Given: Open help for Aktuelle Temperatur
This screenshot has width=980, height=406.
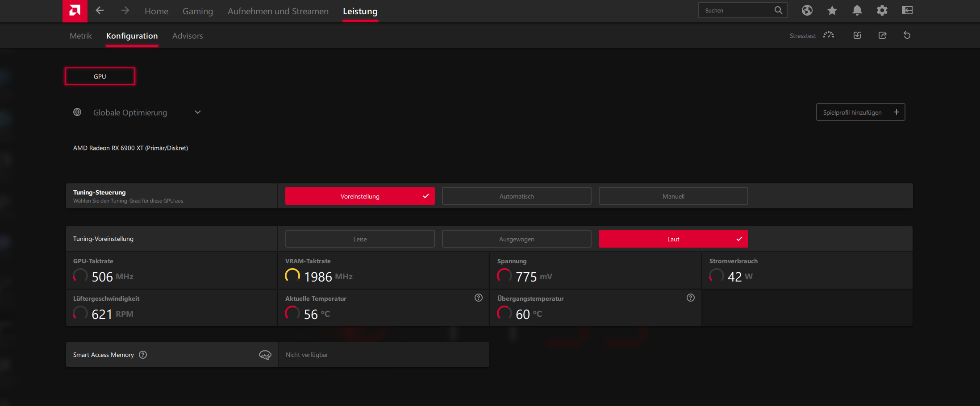Looking at the screenshot, I should coord(479,298).
